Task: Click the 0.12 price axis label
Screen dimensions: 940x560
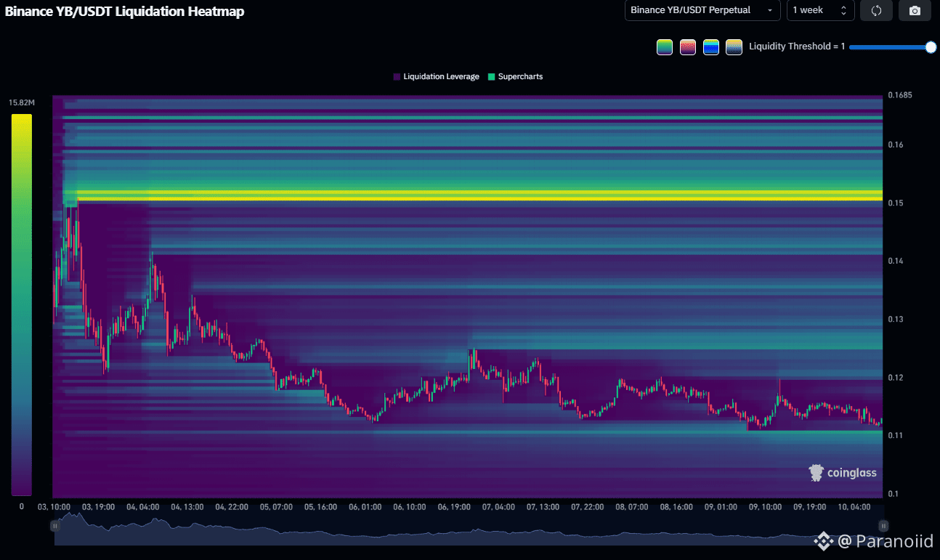Action: coord(895,377)
